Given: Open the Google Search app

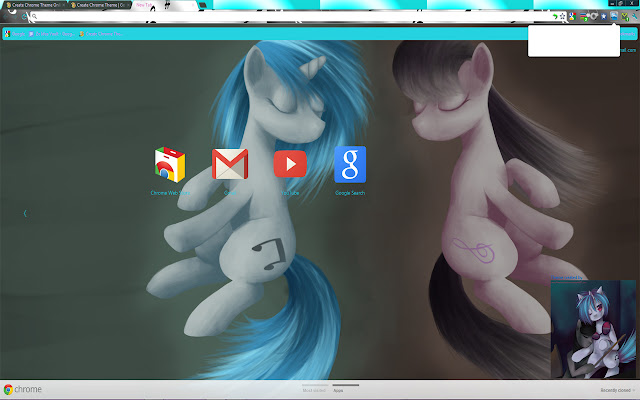Looking at the screenshot, I should click(350, 164).
